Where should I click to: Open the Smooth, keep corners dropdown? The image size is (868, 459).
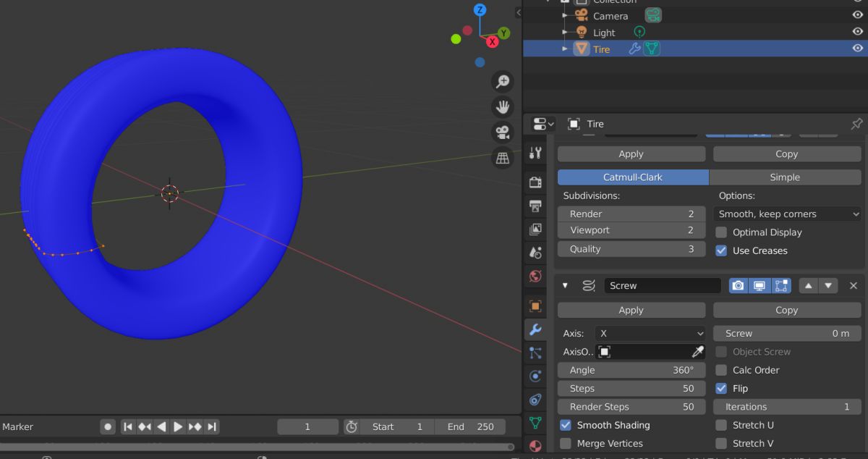(787, 214)
